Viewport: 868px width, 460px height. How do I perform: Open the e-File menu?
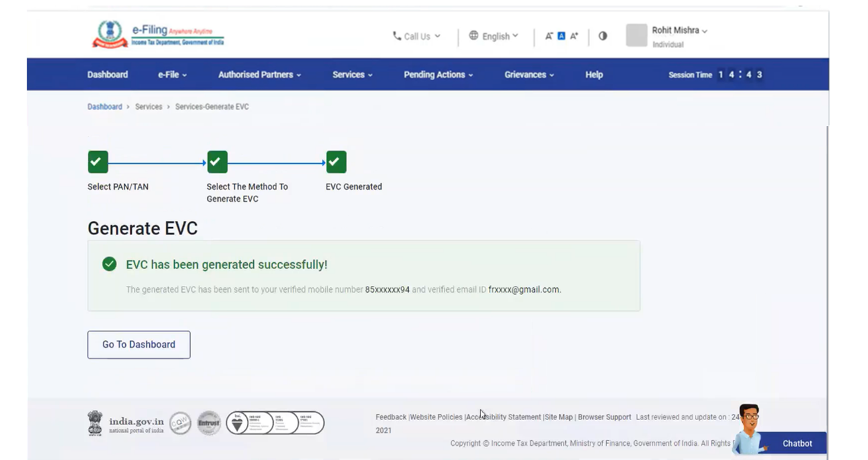[172, 75]
